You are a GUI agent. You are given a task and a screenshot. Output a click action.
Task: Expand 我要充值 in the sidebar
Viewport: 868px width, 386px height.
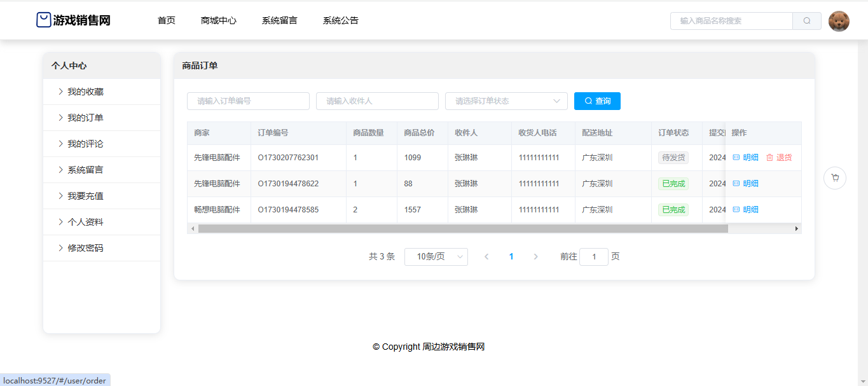click(85, 196)
